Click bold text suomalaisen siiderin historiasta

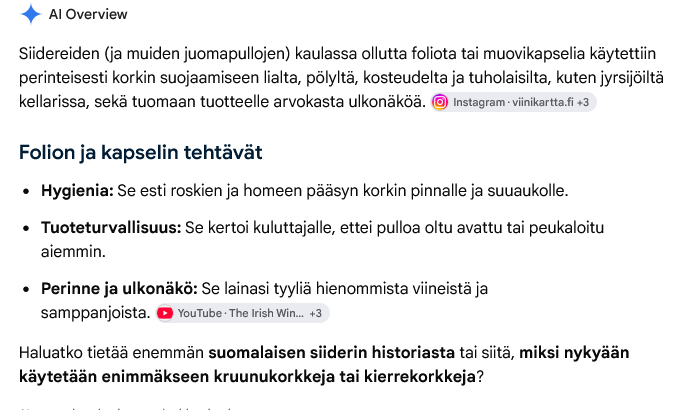332,353
